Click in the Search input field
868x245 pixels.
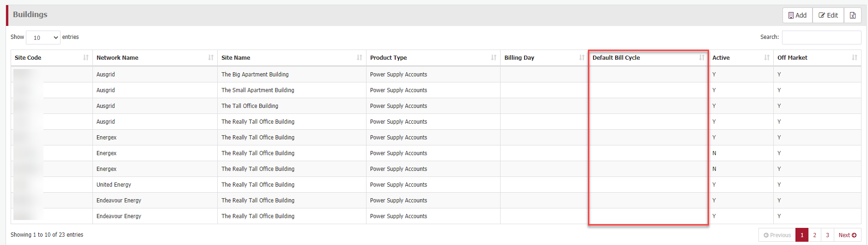tap(821, 37)
